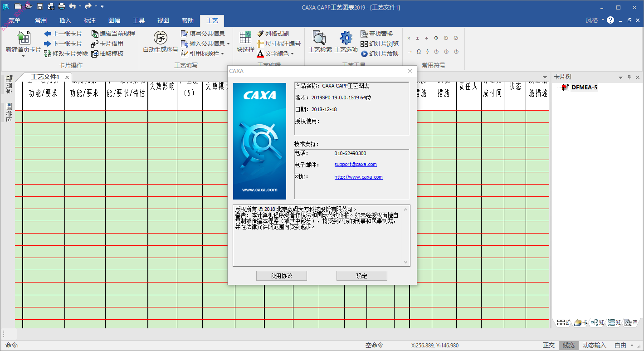Click the 抽取模板 extract template tool
This screenshot has width=644, height=351.
(107, 54)
